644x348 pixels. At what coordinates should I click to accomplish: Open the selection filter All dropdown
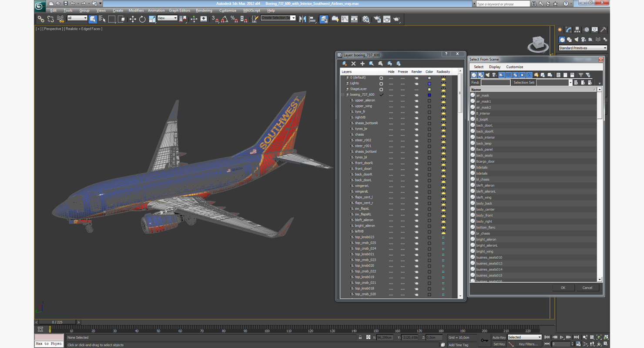[77, 18]
